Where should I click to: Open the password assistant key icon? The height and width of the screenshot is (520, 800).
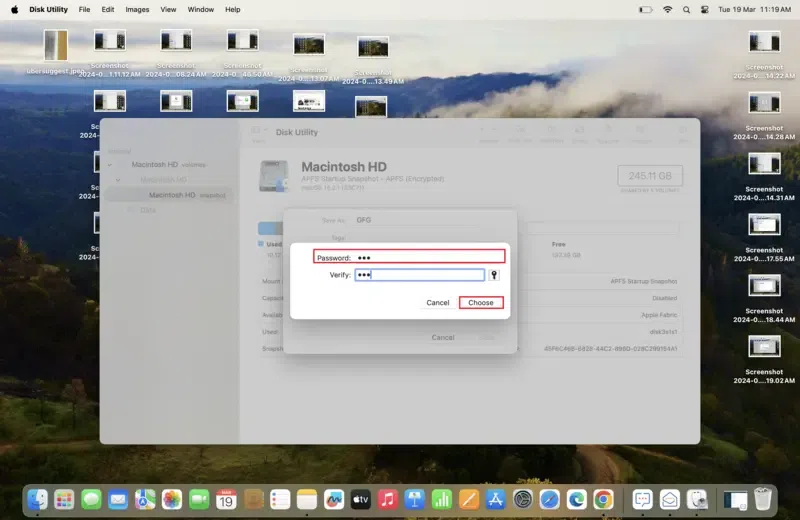[x=494, y=275]
